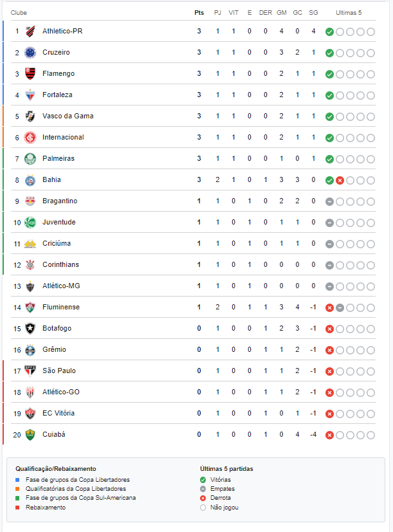Open the Vasco da Gama team link

coord(68,116)
